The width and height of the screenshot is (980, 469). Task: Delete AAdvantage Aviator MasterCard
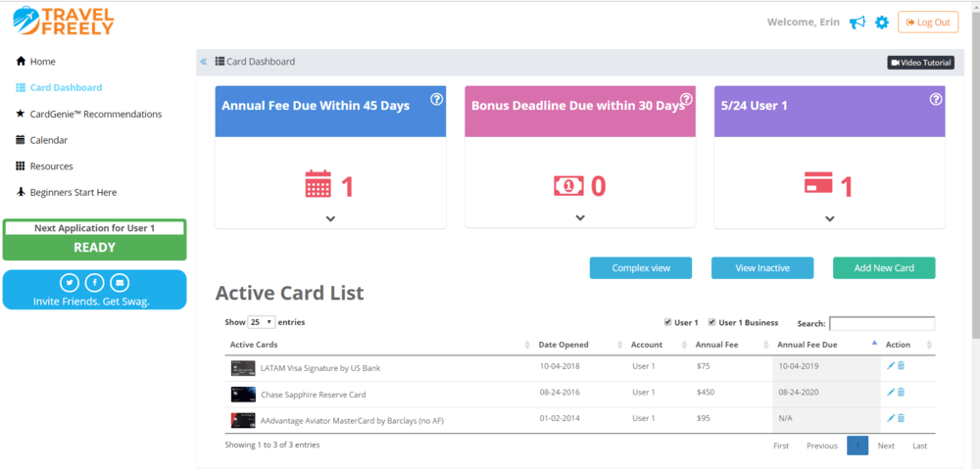click(902, 418)
